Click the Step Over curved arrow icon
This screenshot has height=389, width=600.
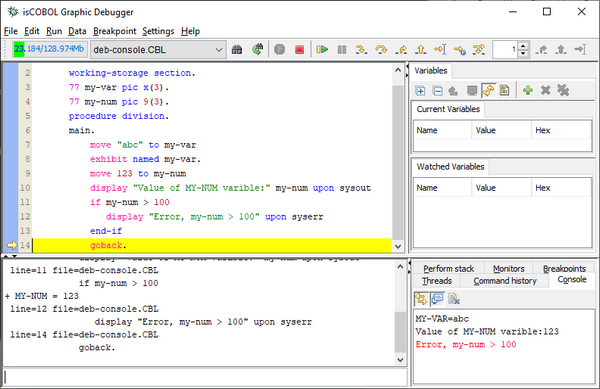381,49
